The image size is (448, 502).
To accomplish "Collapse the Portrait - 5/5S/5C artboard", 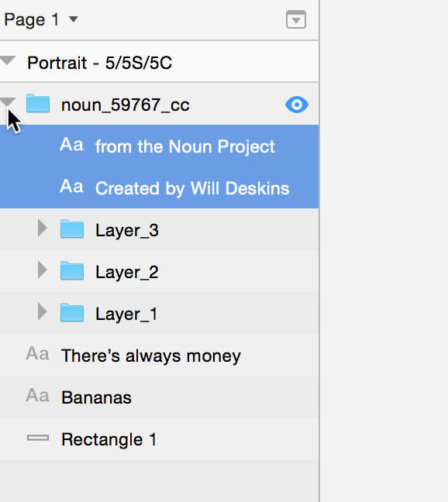I will [x=7, y=60].
